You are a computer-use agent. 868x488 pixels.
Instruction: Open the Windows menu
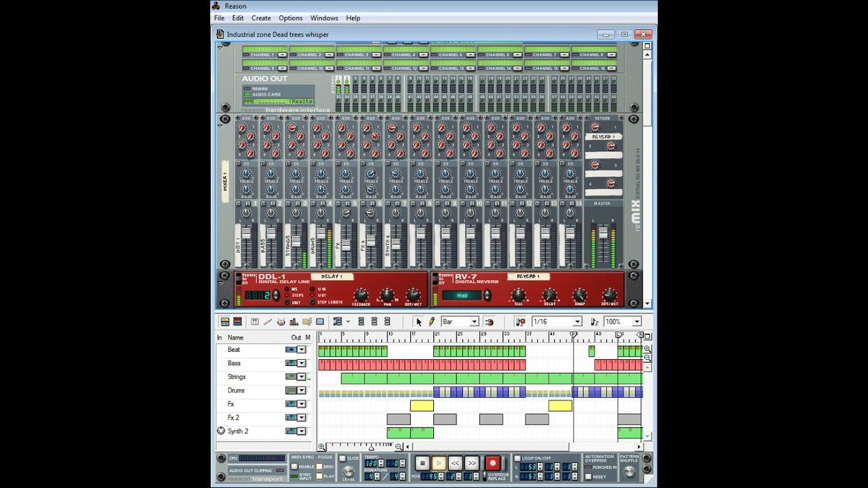point(324,18)
